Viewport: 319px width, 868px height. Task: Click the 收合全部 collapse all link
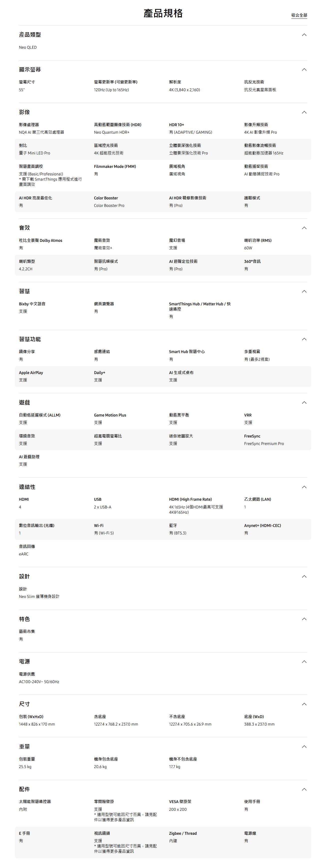[x=299, y=15]
